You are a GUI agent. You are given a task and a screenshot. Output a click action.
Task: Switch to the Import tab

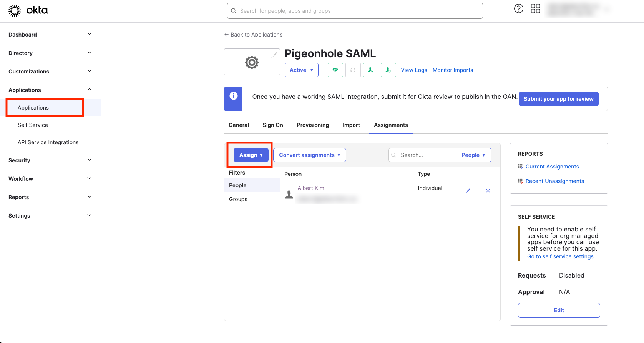351,125
